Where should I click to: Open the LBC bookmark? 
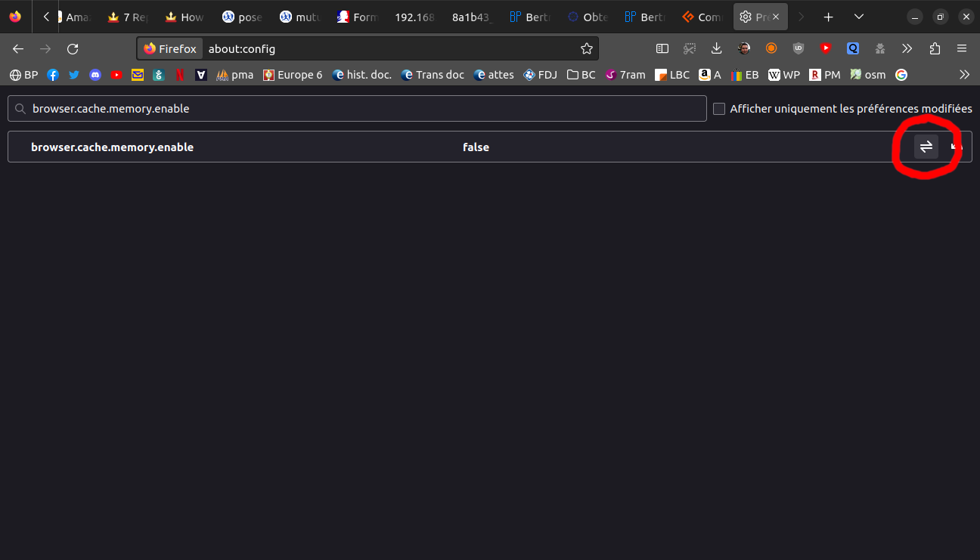673,75
